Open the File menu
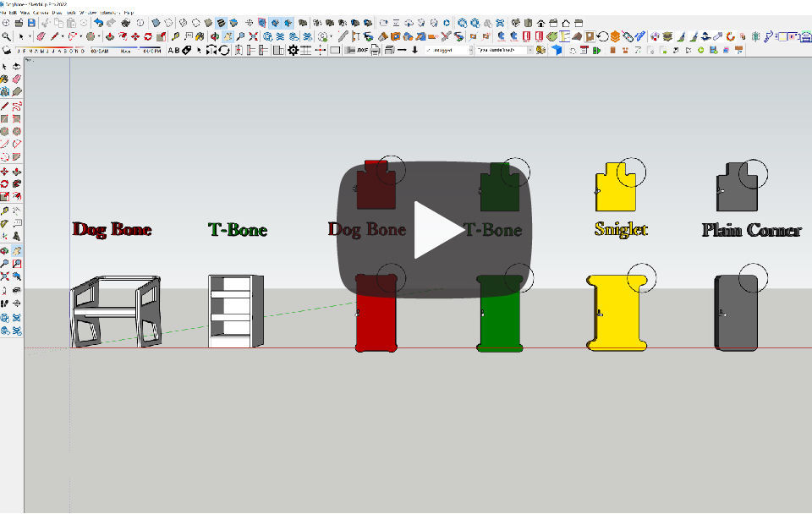This screenshot has height=514, width=812. 4,12
